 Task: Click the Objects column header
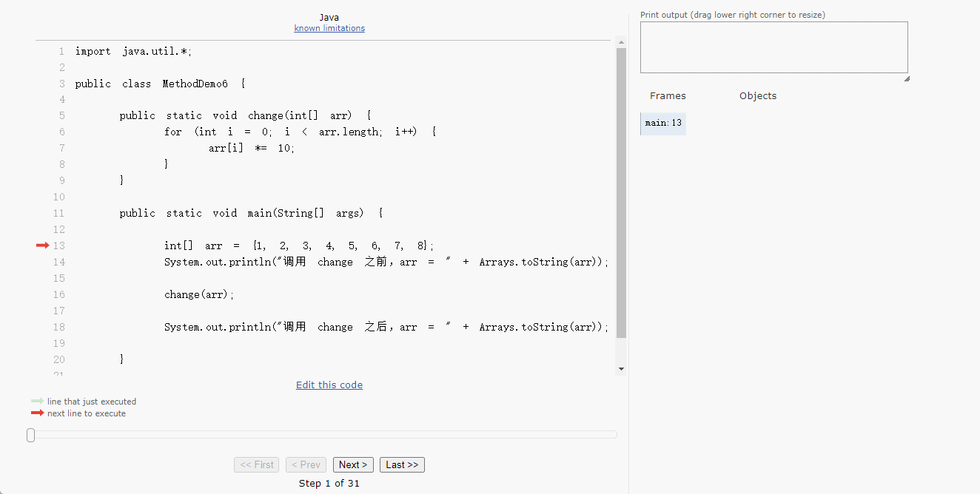click(758, 95)
